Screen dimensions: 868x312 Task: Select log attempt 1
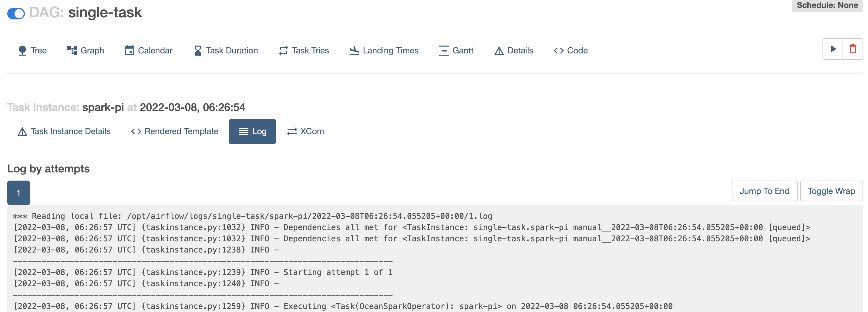click(19, 193)
